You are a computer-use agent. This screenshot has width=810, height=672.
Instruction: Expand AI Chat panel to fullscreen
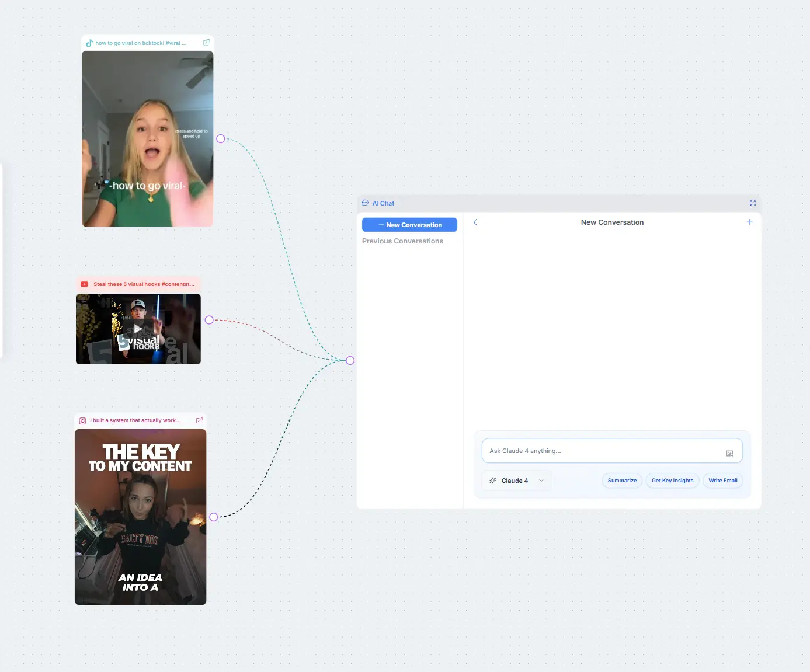(x=753, y=203)
